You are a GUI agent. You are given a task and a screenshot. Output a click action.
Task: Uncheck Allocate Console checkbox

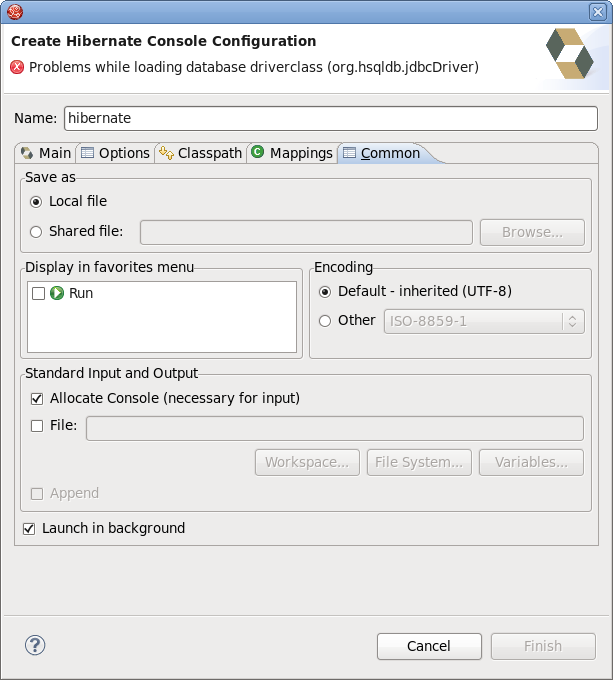pyautogui.click(x=37, y=398)
